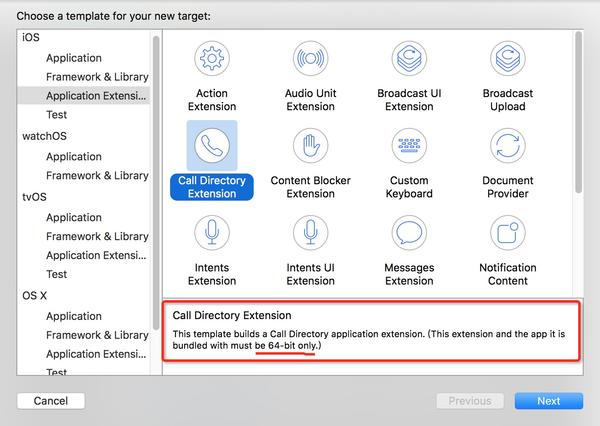Pick the Notification Content template icon

coord(508,233)
